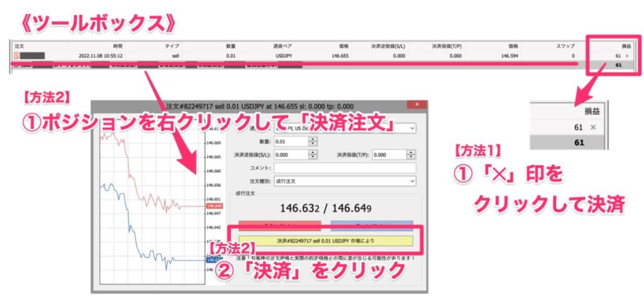Open the currency pair dropdown in order dialog

pos(411,128)
